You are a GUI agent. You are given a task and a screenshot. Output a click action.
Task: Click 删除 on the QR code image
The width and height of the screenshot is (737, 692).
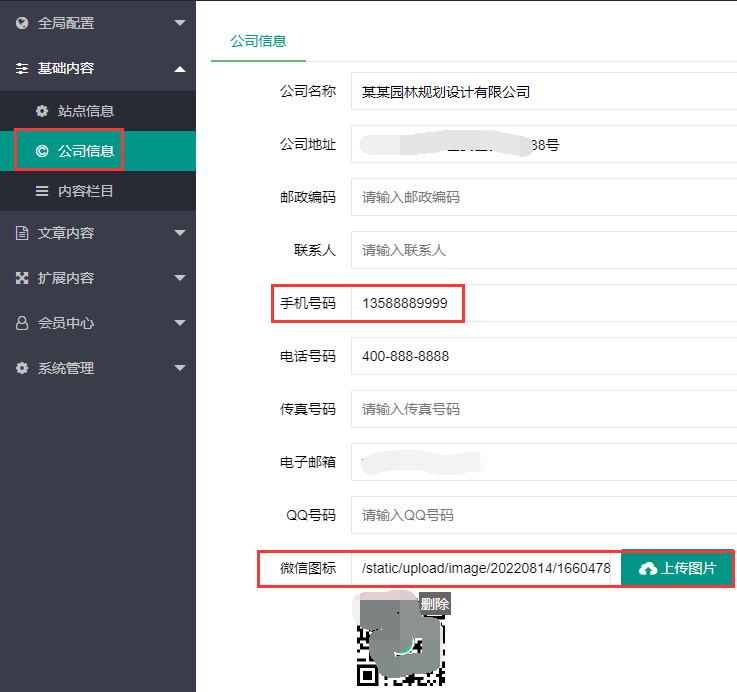pos(434,604)
